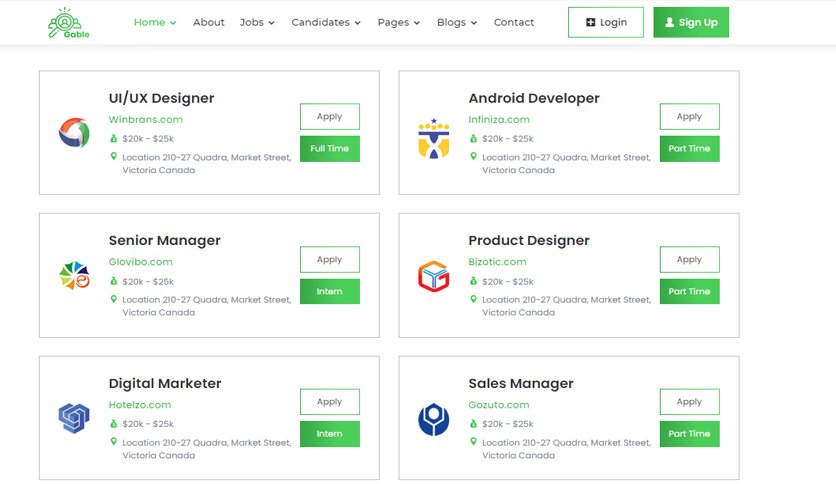The image size is (836, 484).
Task: Go to the About page
Action: coord(208,22)
